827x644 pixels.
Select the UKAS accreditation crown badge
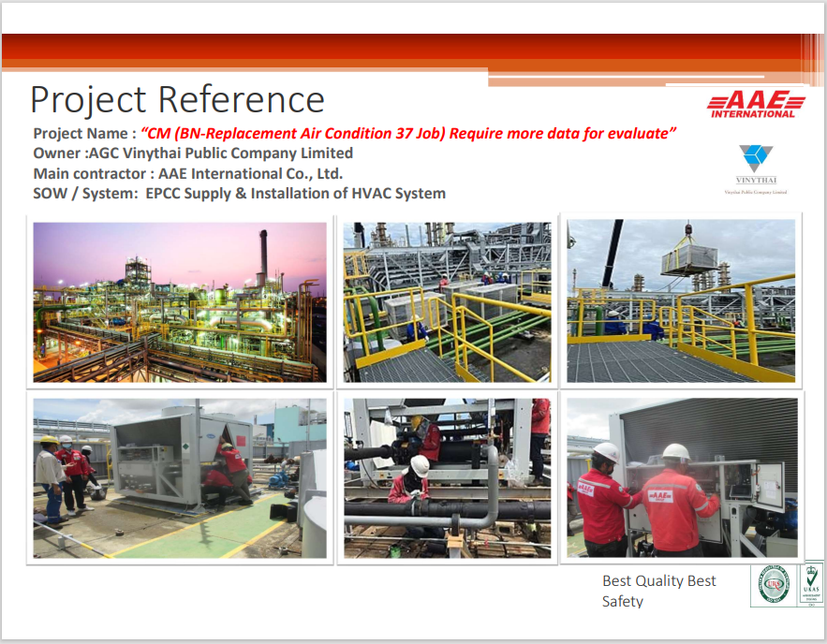(811, 585)
